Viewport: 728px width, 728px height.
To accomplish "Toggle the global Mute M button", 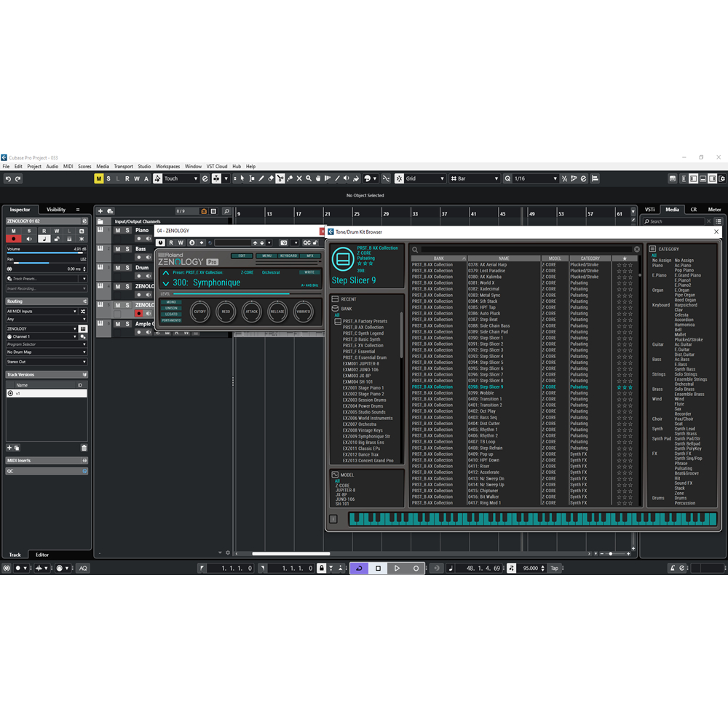I will pyautogui.click(x=98, y=179).
